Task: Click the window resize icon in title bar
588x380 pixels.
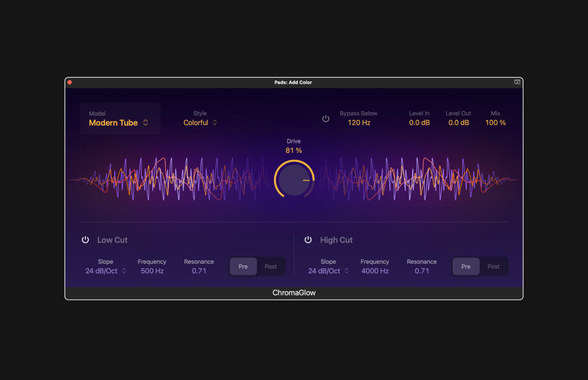Action: [x=516, y=82]
